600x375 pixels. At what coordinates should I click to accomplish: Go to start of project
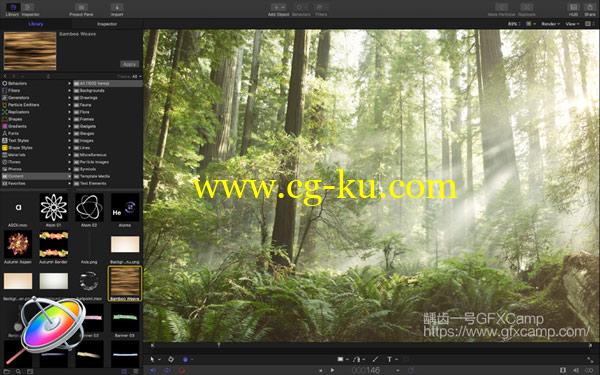tap(321, 370)
